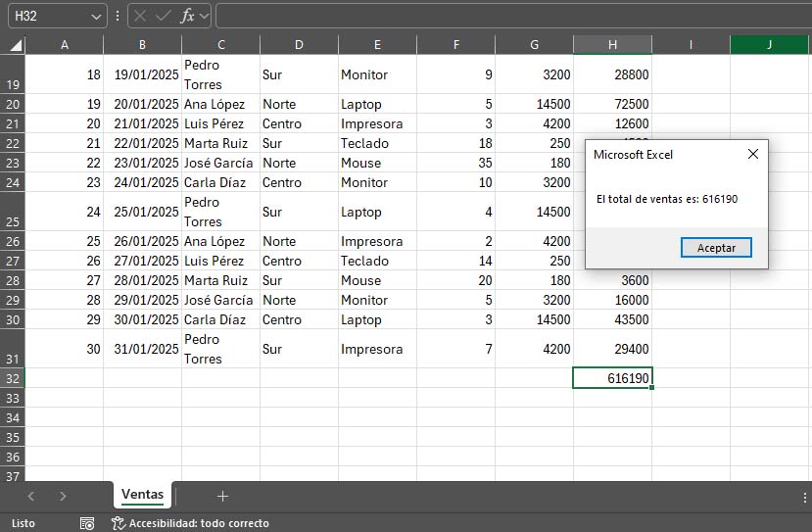Click the next sheet navigation arrow

coord(63,497)
